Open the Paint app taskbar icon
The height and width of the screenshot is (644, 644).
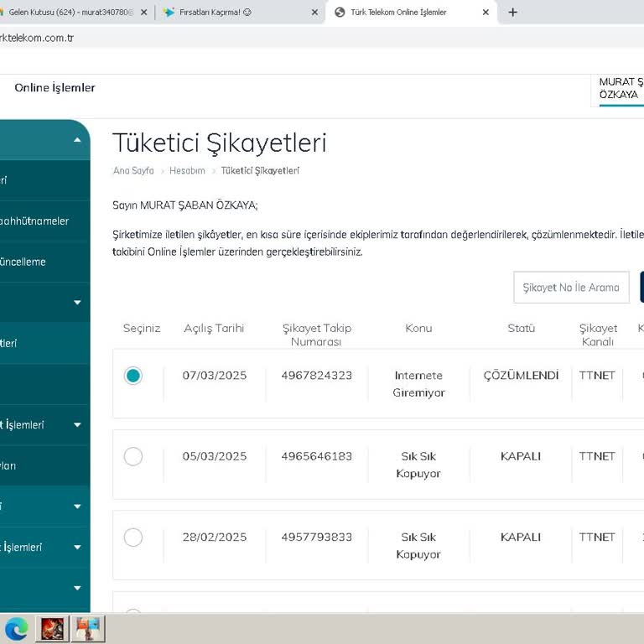(88, 629)
